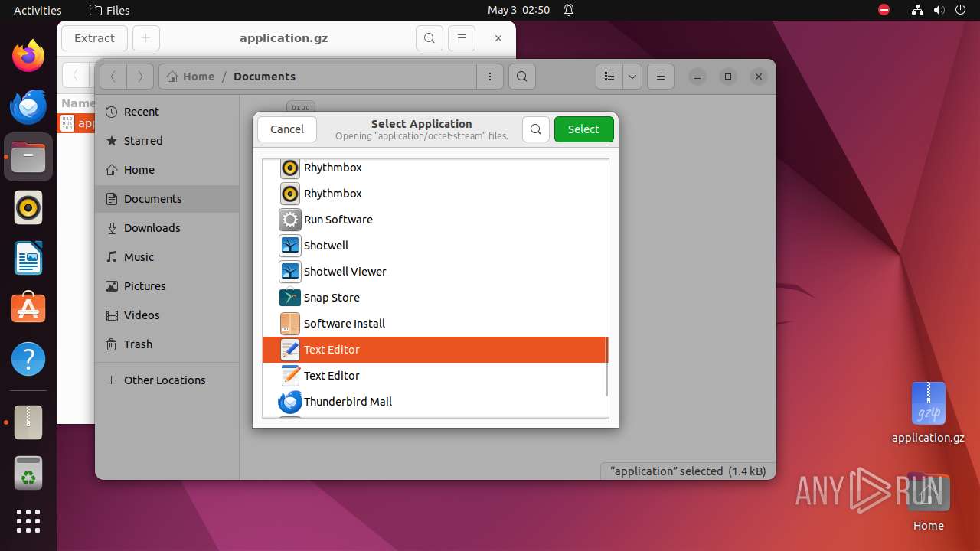Select second Rhythmbox entry in list

[435, 194]
